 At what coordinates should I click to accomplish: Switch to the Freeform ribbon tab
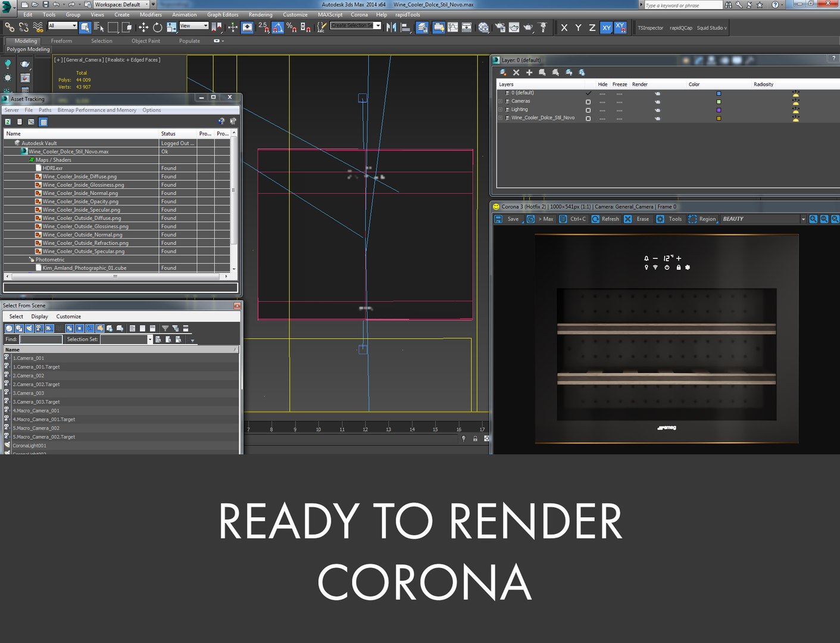click(x=61, y=41)
